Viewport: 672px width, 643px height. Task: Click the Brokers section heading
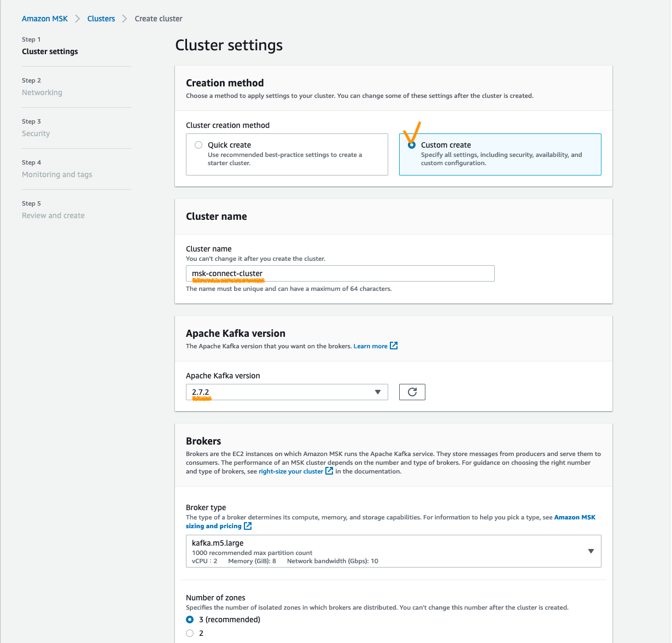[203, 441]
